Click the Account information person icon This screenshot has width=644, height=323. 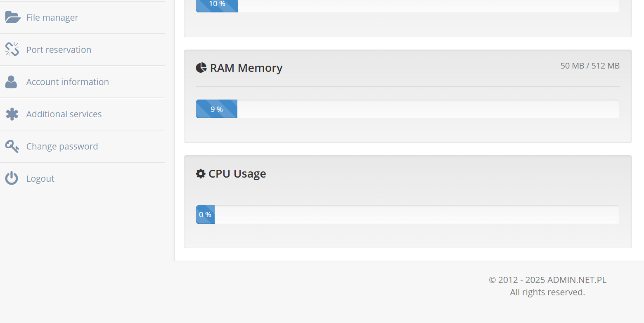tap(11, 82)
